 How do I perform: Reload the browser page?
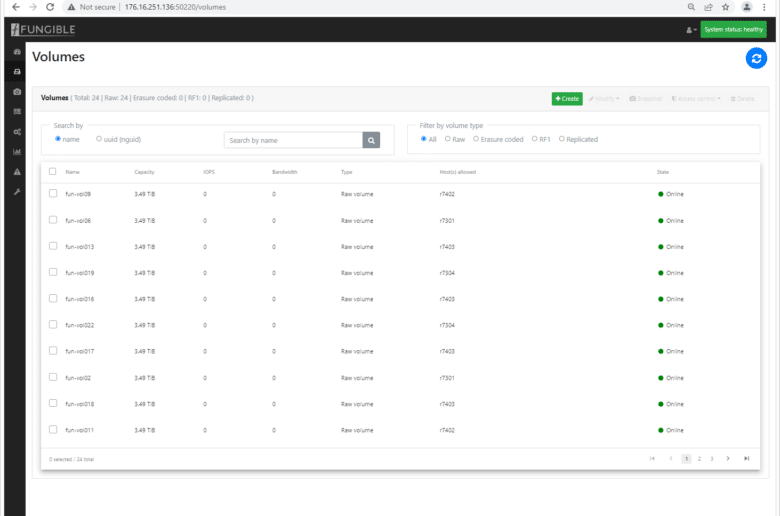(x=50, y=7)
